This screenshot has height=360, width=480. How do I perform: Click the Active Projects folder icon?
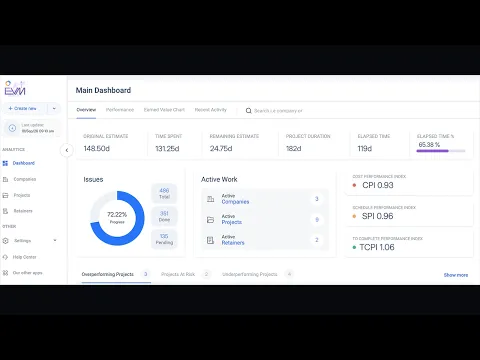[210, 220]
